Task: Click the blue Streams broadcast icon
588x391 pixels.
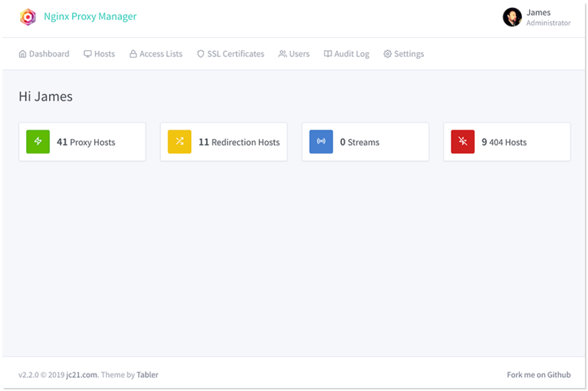Action: tap(321, 141)
